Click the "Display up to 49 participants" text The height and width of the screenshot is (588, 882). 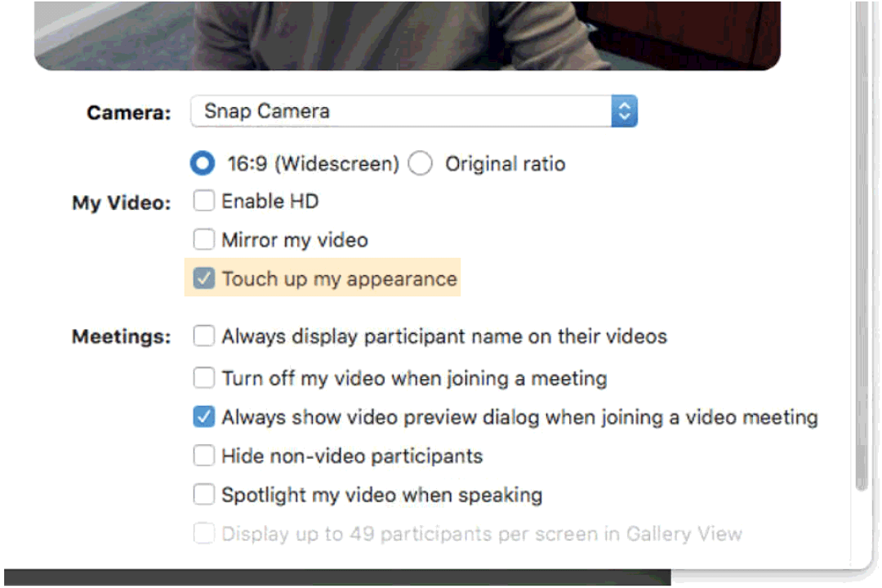(482, 534)
